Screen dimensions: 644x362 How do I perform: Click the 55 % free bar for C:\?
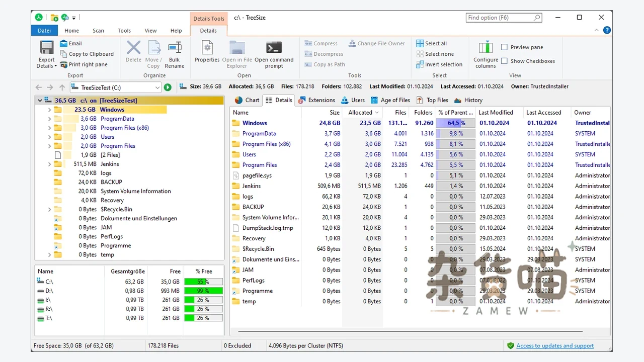(x=203, y=282)
